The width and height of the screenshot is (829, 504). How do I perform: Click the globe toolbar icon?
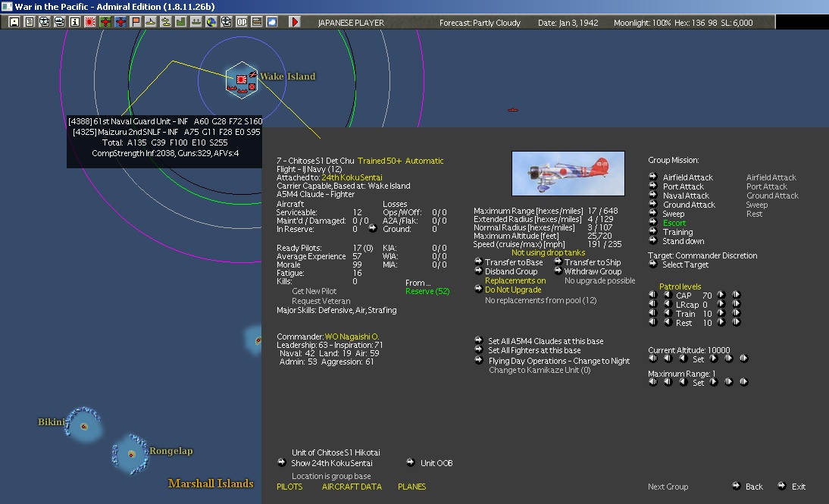pyautogui.click(x=211, y=22)
